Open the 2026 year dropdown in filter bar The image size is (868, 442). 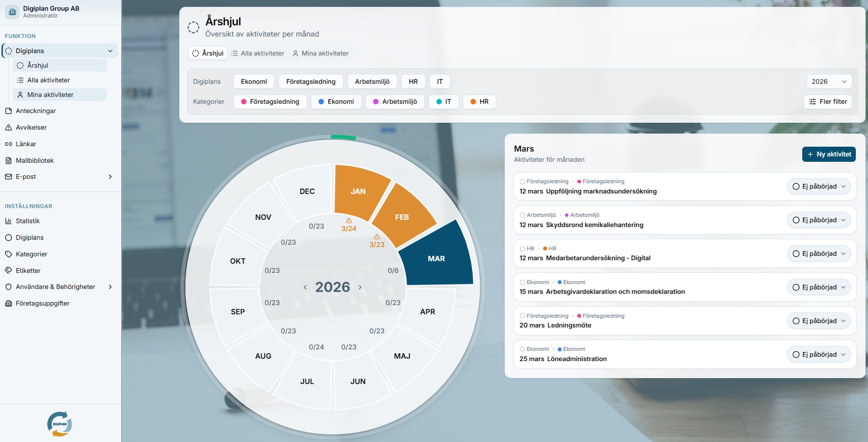coord(829,81)
